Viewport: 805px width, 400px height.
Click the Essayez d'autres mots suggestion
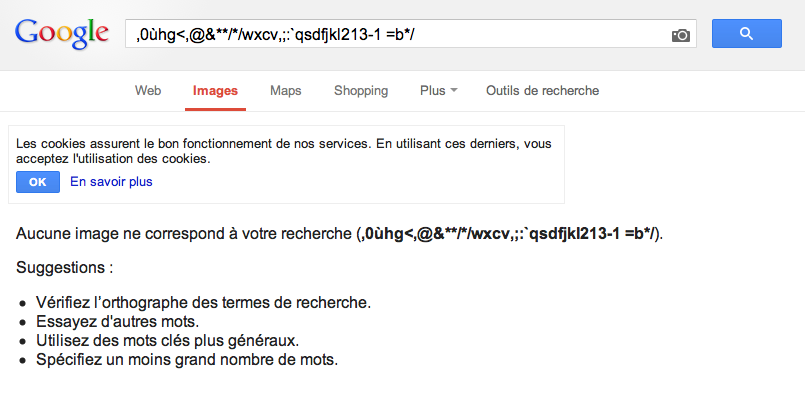point(117,322)
